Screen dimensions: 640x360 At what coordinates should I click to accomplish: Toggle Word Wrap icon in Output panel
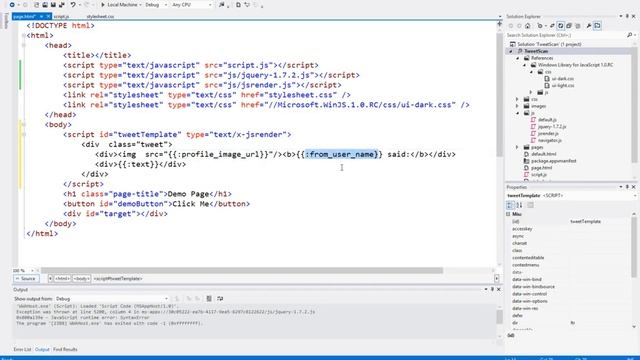220,299
